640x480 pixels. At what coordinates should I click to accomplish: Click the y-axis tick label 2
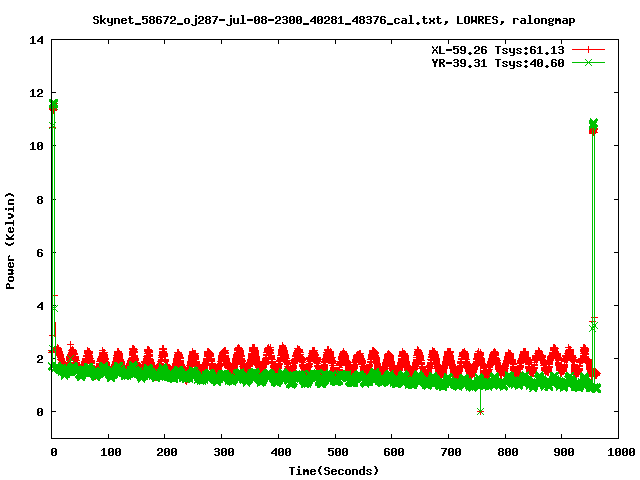(x=40, y=359)
